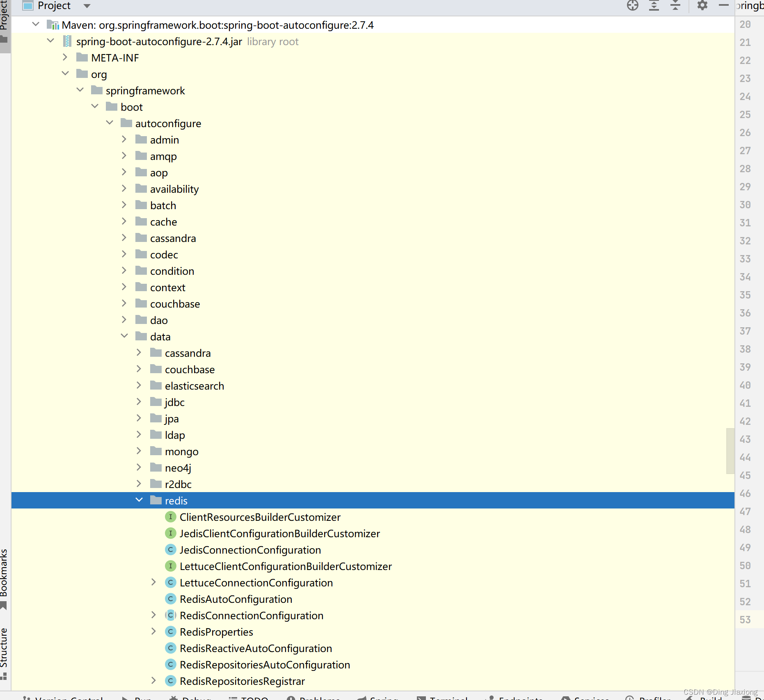This screenshot has height=700, width=764.
Task: Select the ClientResourcesBuilderCustomizer interface name
Action: pos(260,517)
